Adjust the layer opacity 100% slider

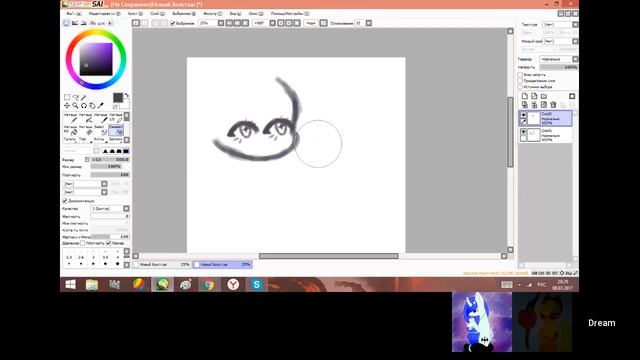coord(558,67)
